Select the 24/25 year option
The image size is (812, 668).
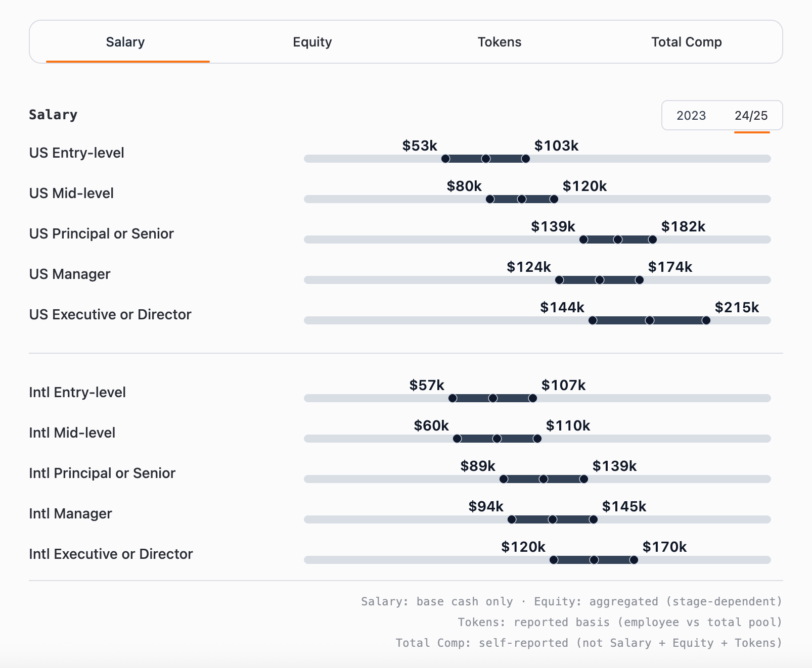tap(751, 116)
